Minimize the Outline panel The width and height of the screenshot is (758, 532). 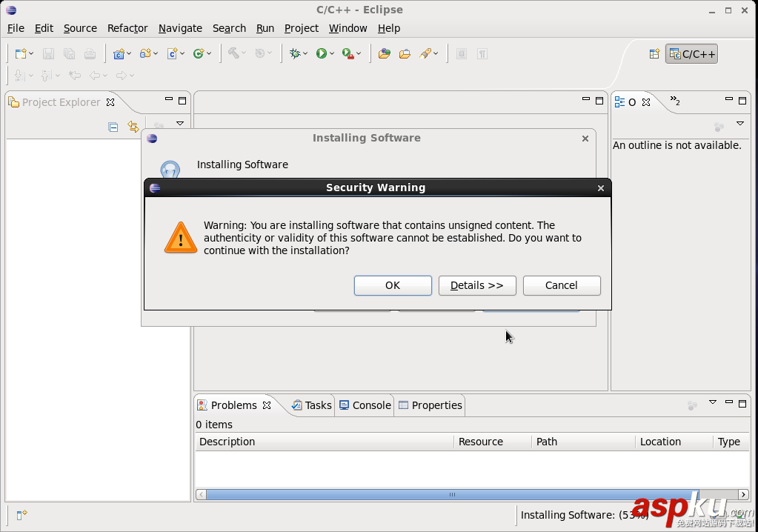click(x=729, y=99)
